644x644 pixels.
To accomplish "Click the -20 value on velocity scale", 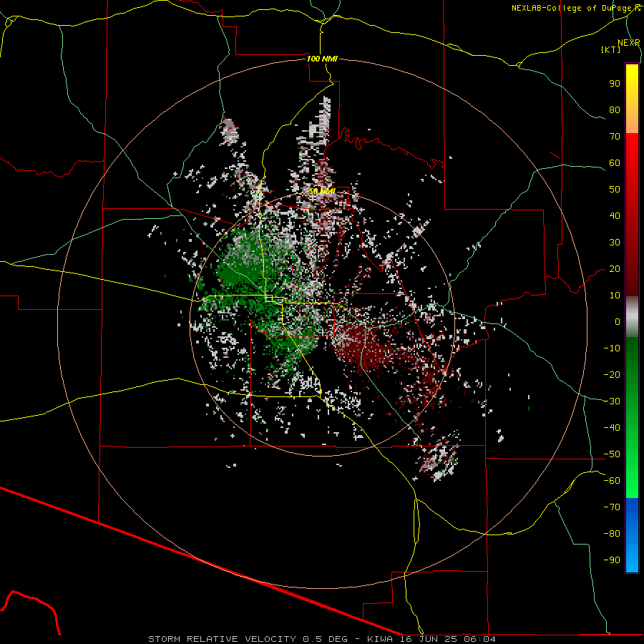I will 612,374.
